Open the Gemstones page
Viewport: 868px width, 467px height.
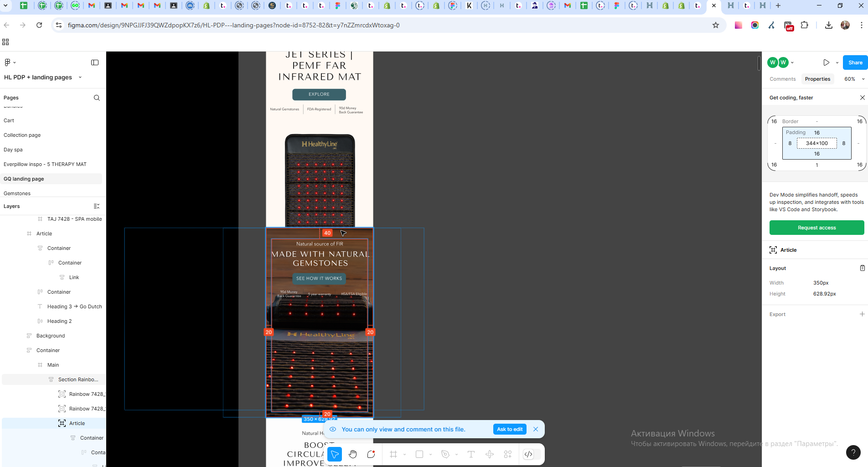52,193
